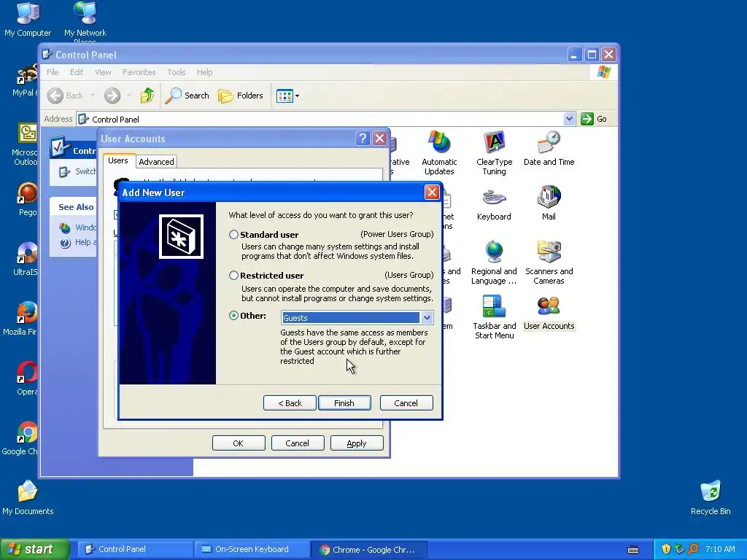Open the Favorites menu in Control Panel
Screen dimensions: 747x560
coord(139,72)
